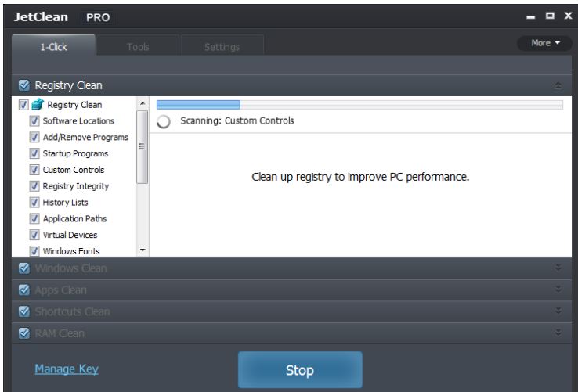This screenshot has height=392, width=578.
Task: Expand the Shortcuts Clean section chevron
Action: coord(558,311)
